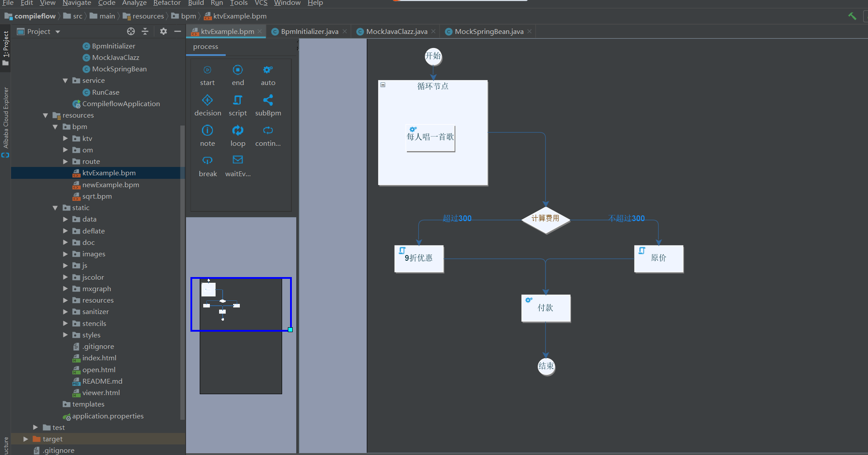Choose the loop node tool
Screen dimensions: 868x455
tap(238, 135)
